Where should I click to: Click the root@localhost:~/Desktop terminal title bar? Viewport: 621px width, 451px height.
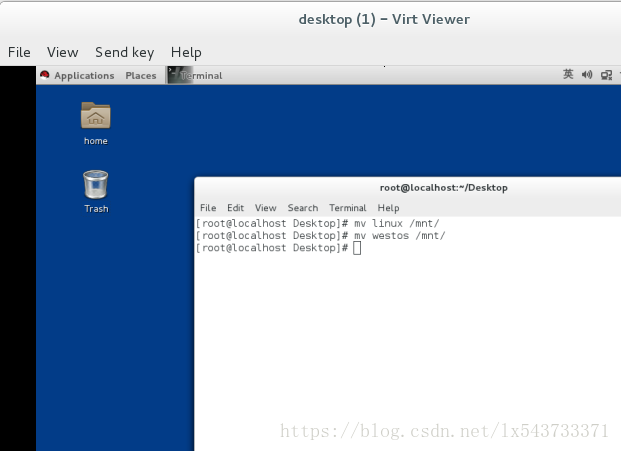(443, 188)
